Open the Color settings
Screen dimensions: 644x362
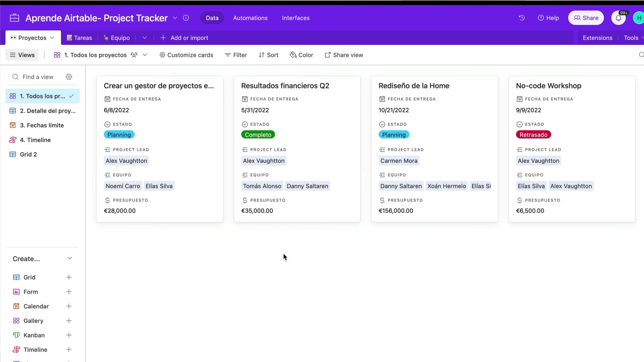pyautogui.click(x=301, y=55)
